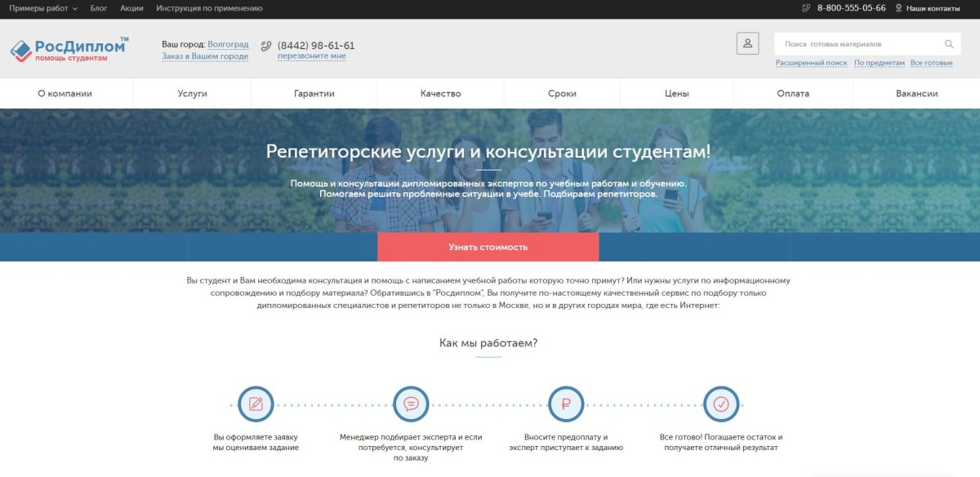The width and height of the screenshot is (980, 477).
Task: Open the user account icon
Action: [x=747, y=43]
